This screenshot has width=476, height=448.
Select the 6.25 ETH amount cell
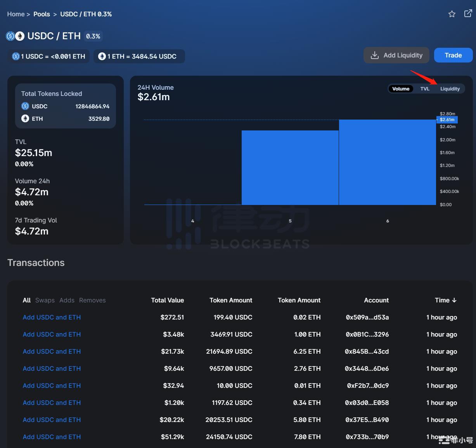pos(307,351)
